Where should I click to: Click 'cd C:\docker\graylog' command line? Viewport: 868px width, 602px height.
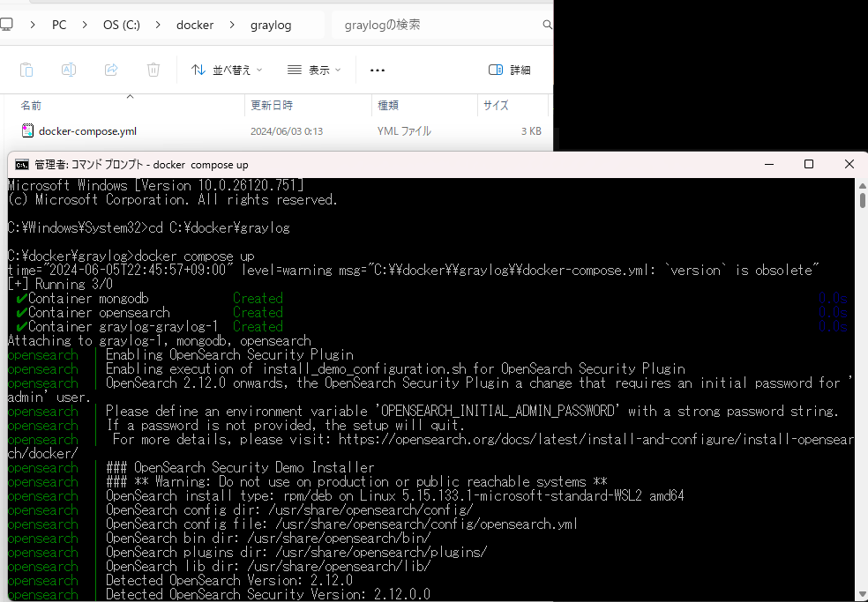tap(220, 228)
